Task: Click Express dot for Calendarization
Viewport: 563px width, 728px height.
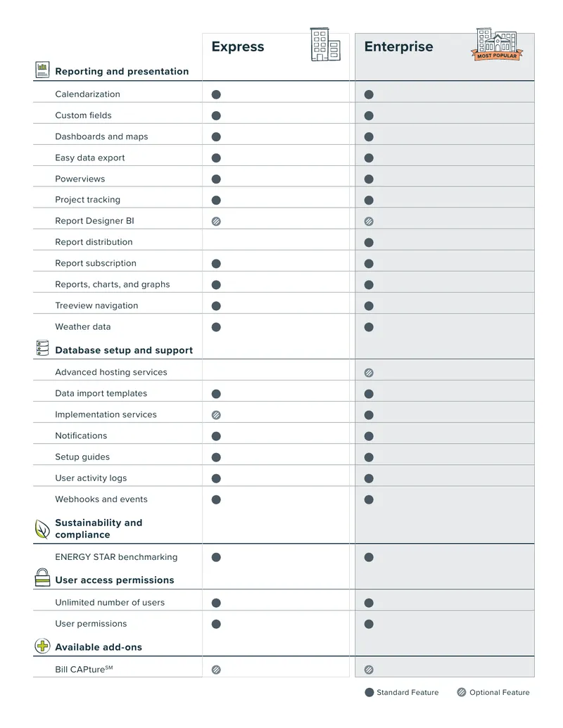Action: point(216,95)
